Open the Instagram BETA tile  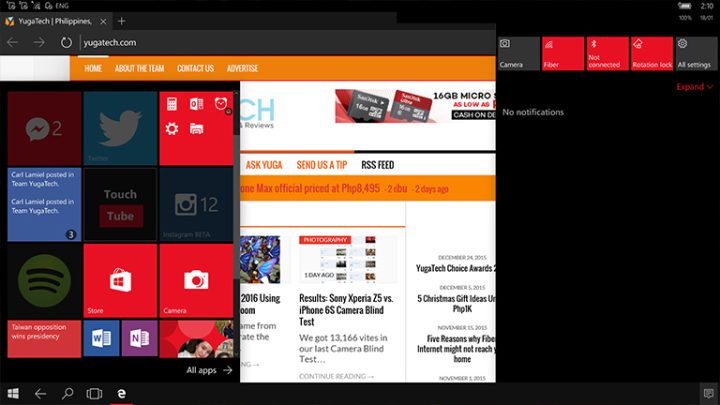tap(196, 204)
